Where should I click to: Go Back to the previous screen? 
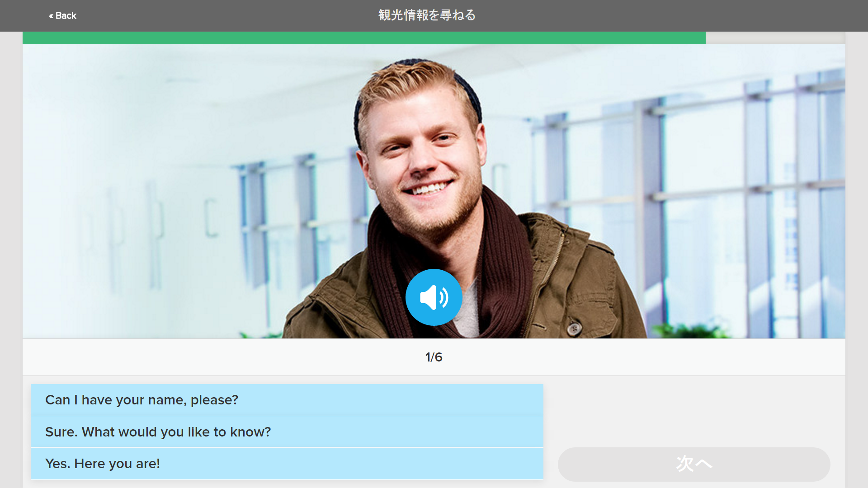coord(62,15)
